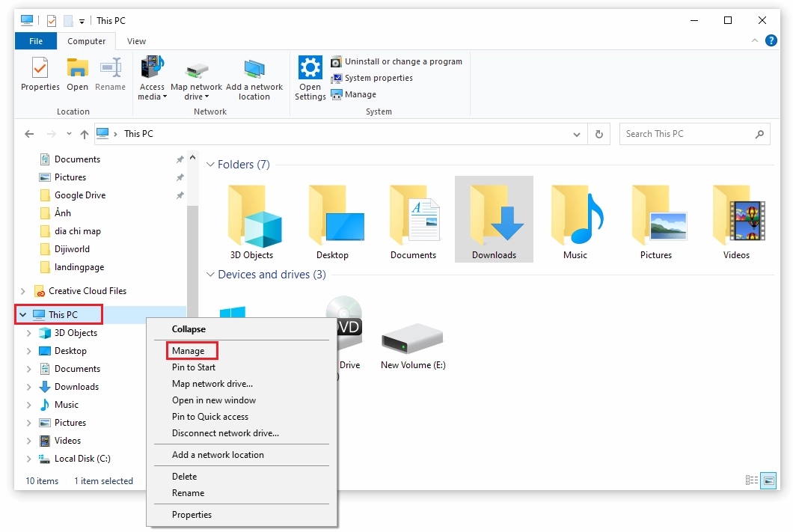Screen dimensions: 793x532
Task: Switch to the View tab
Action: coord(136,41)
